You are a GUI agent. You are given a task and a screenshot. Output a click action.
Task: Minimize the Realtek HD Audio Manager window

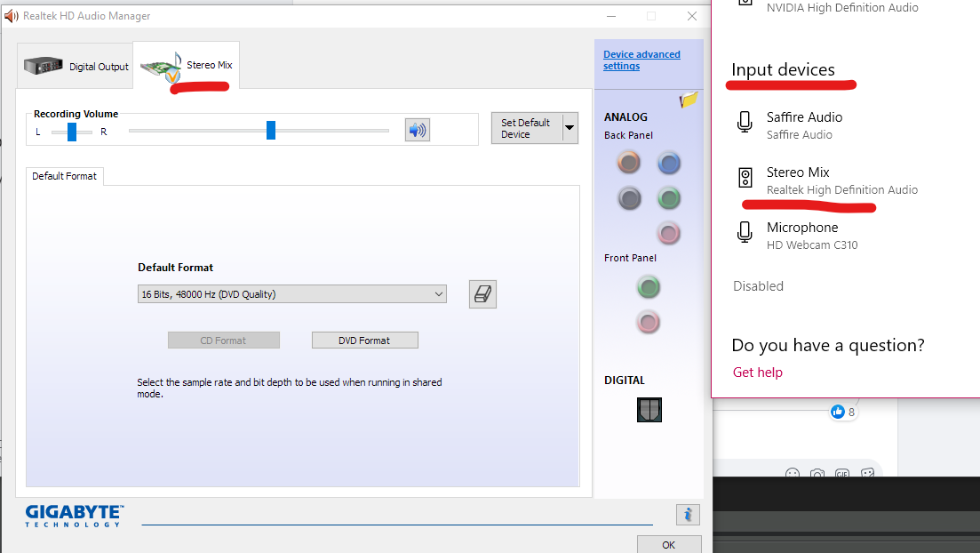611,16
